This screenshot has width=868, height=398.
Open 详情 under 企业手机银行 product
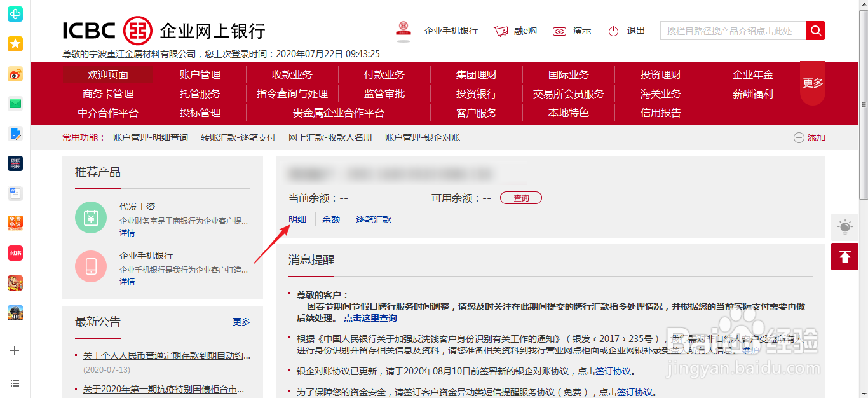[127, 282]
